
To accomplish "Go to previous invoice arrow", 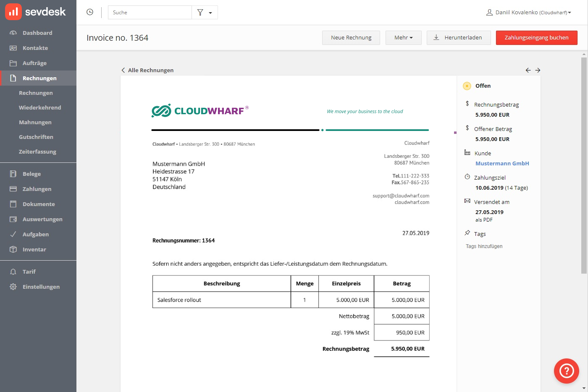I will (x=528, y=70).
